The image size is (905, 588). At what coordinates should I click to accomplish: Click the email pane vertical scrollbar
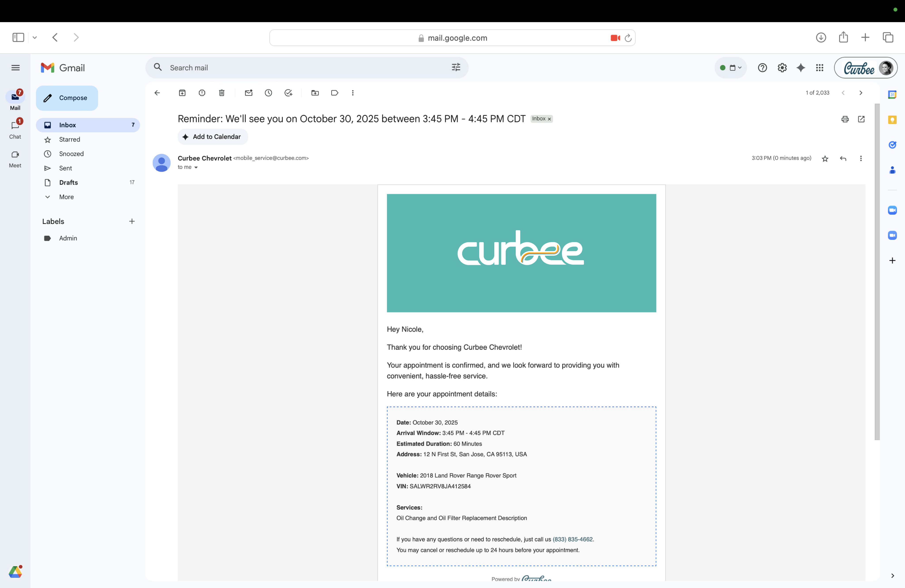tap(877, 271)
